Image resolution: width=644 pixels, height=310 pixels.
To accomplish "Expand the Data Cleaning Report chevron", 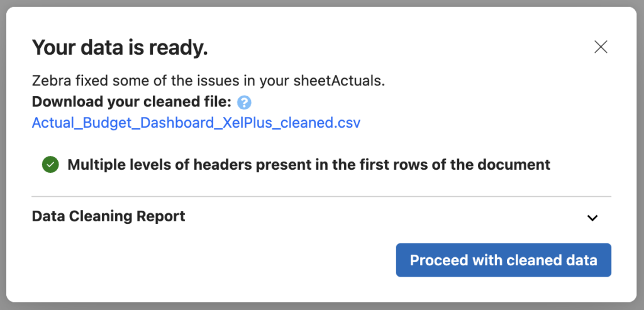I will (x=592, y=218).
